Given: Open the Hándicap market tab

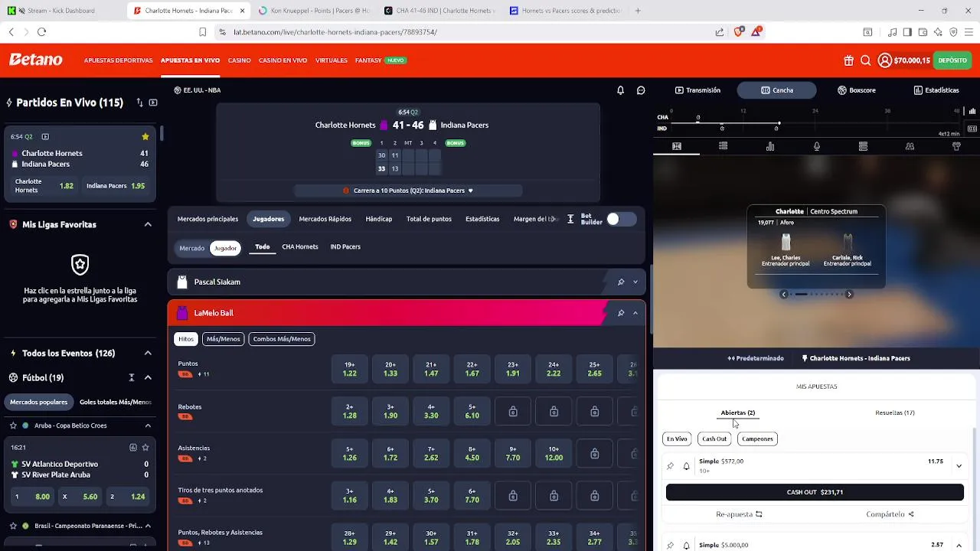Looking at the screenshot, I should [378, 219].
